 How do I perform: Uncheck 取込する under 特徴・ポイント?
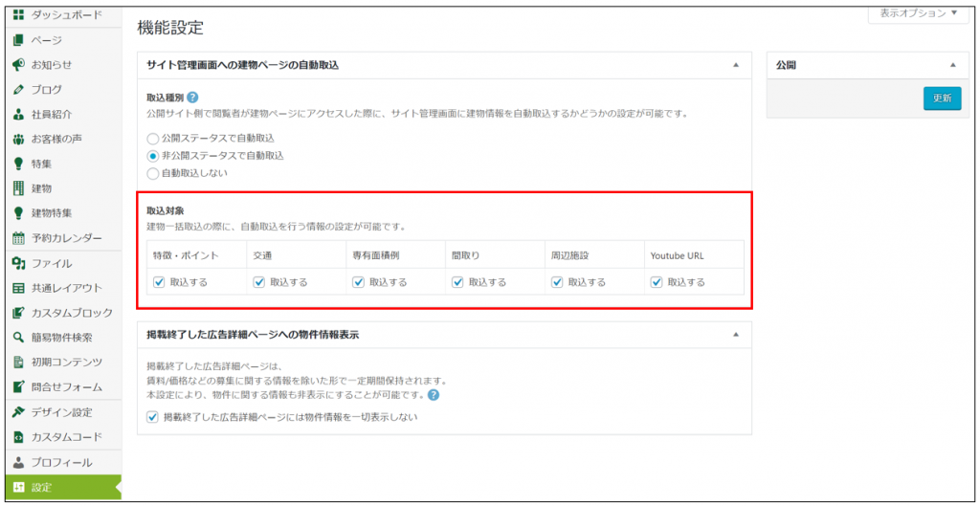tap(159, 282)
